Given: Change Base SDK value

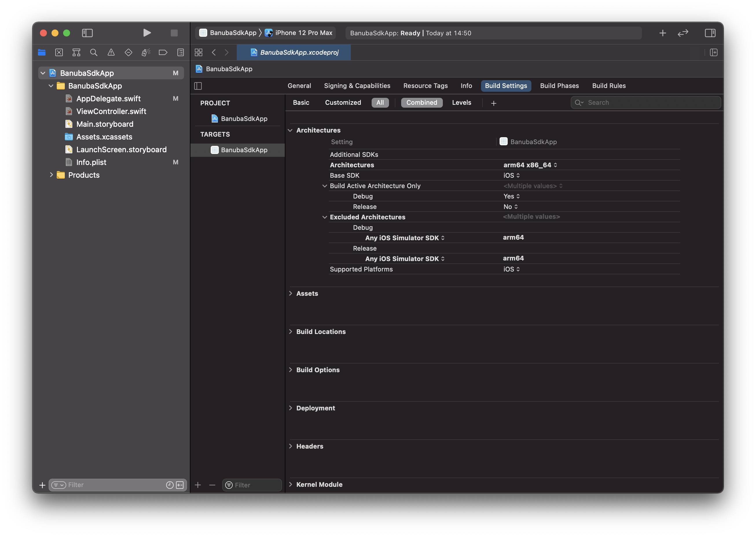Looking at the screenshot, I should click(511, 175).
